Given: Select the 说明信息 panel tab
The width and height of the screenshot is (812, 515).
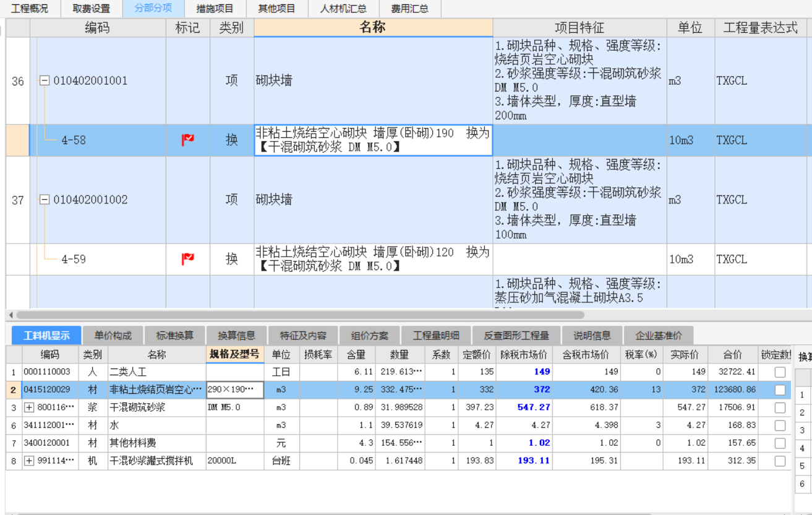Looking at the screenshot, I should click(x=592, y=336).
